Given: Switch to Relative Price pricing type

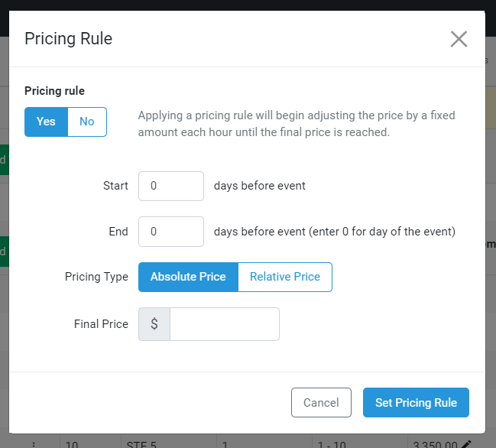Looking at the screenshot, I should click(285, 277).
